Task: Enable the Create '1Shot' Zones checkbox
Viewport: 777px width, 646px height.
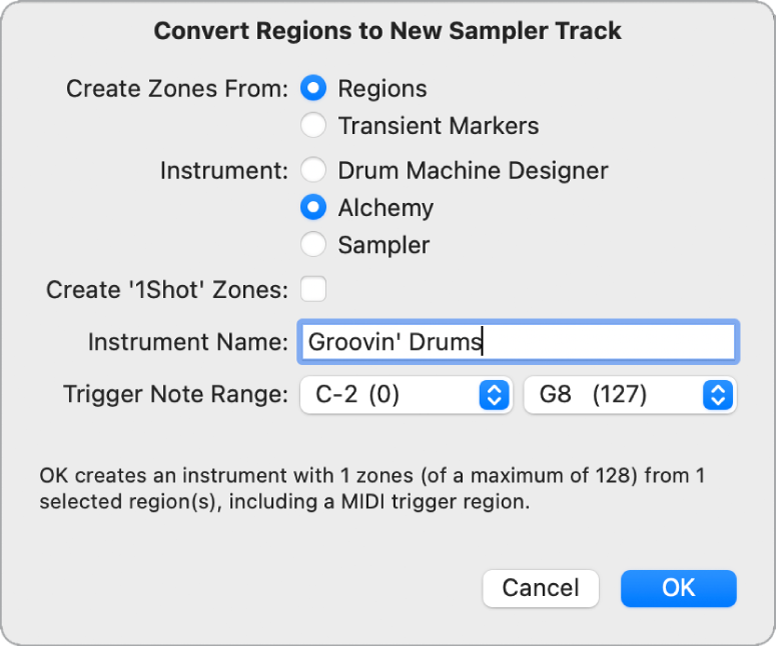Action: pyautogui.click(x=314, y=290)
